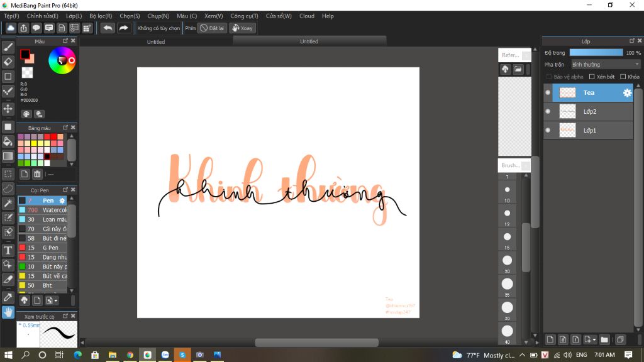Viewport: 644px width, 362px height.
Task: Click the Đặt lại button
Action: click(212, 28)
